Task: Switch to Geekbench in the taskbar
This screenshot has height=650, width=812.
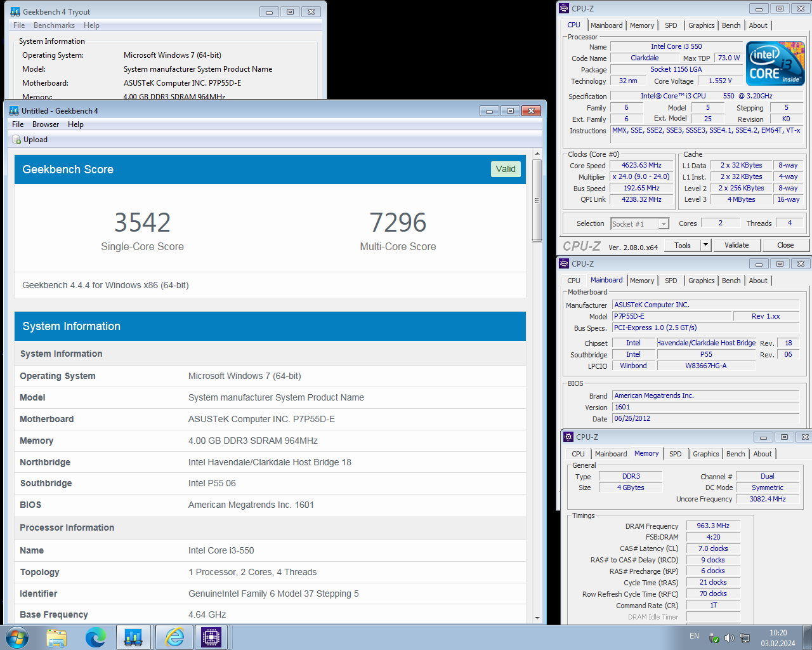Action: click(x=134, y=637)
